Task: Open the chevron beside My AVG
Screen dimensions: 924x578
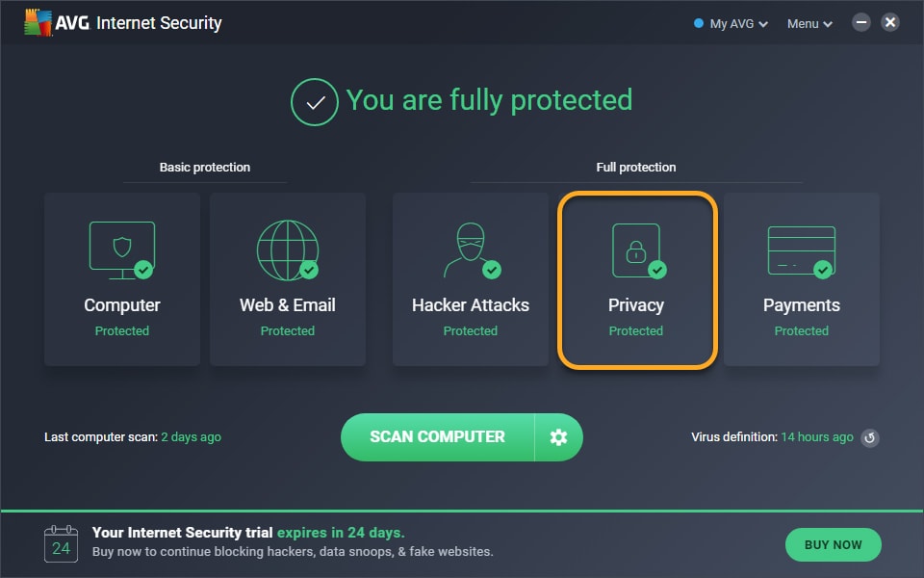Action: [761, 22]
